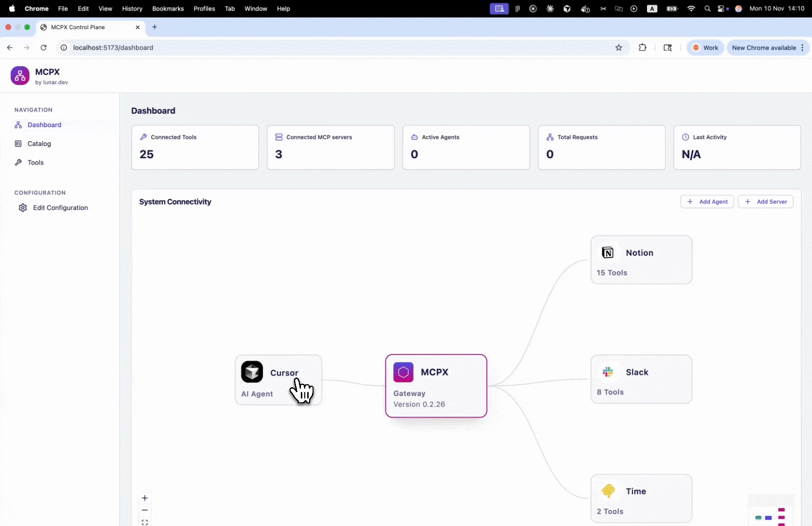Screen dimensions: 812x526
Task: Zoom out of the connectivity graph
Action: click(x=145, y=510)
